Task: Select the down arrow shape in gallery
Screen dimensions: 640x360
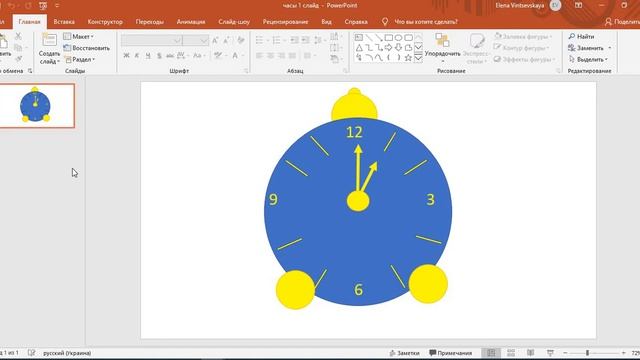Action: (398, 48)
